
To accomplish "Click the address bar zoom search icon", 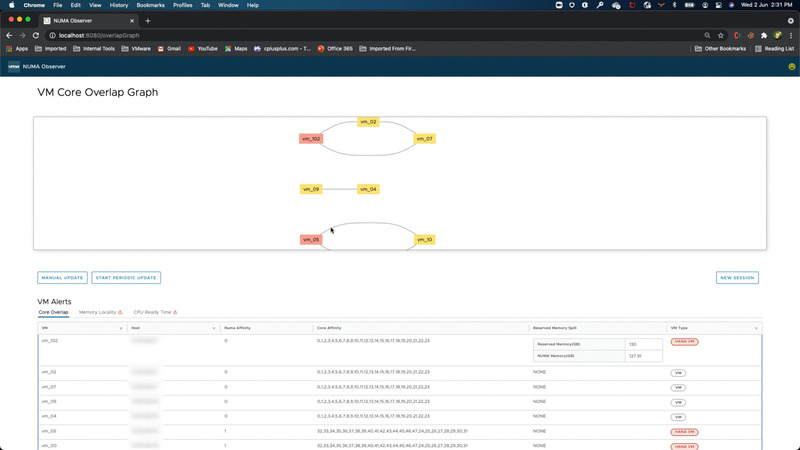I will 707,35.
